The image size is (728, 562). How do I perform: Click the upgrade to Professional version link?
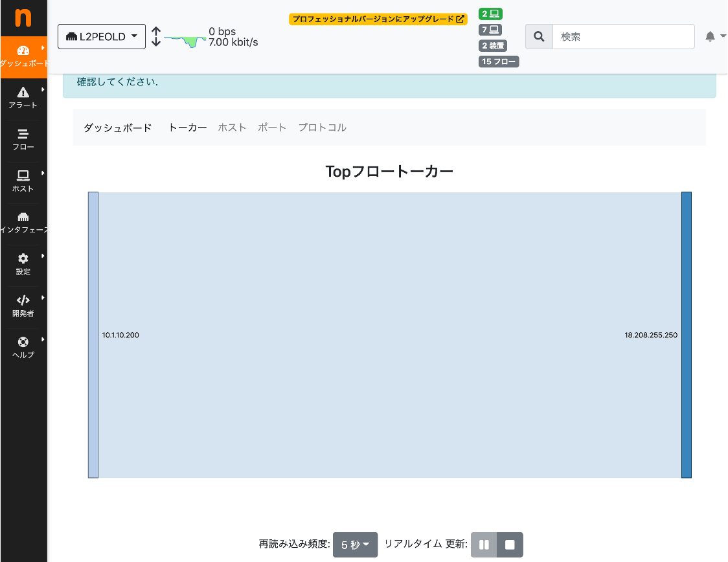coord(378,19)
